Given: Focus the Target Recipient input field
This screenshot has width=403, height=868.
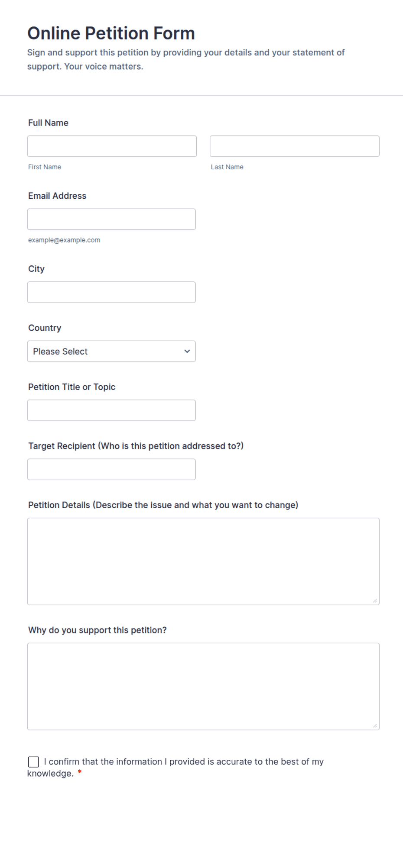Looking at the screenshot, I should click(111, 469).
